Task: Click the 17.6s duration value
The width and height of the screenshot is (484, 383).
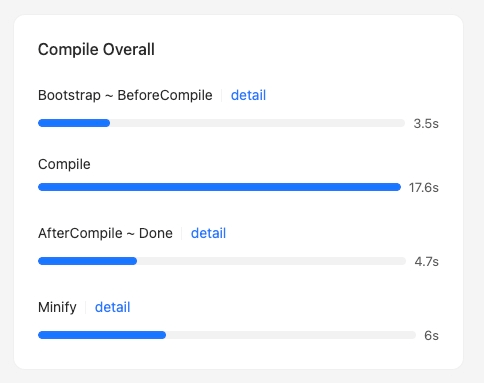Action: click(424, 188)
